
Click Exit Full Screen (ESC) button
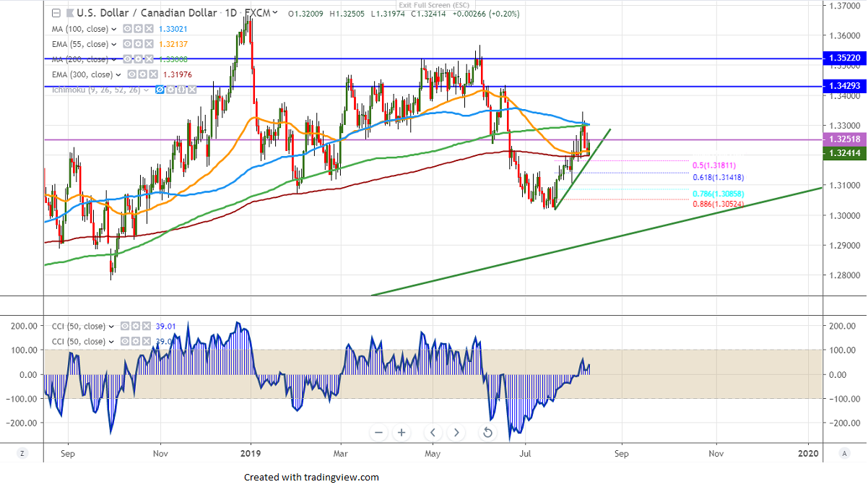tap(434, 4)
